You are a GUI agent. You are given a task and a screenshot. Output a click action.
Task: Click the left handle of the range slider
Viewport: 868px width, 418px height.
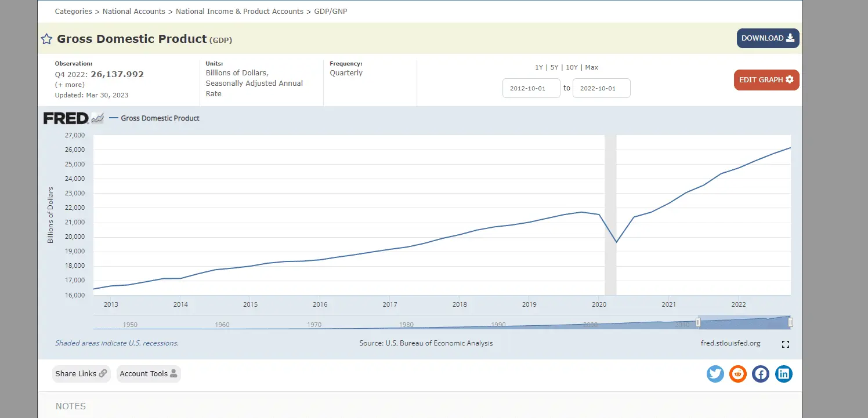click(x=699, y=322)
